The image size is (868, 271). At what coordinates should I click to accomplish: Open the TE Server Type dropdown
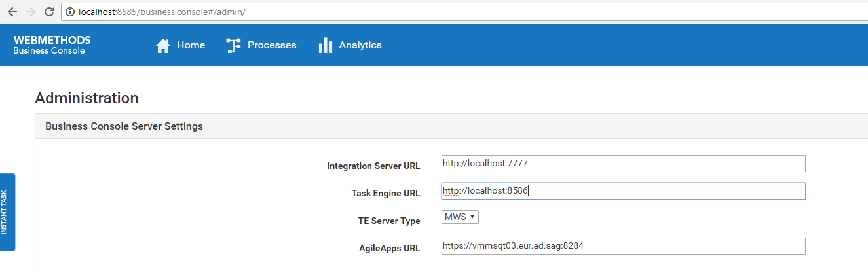pyautogui.click(x=461, y=217)
